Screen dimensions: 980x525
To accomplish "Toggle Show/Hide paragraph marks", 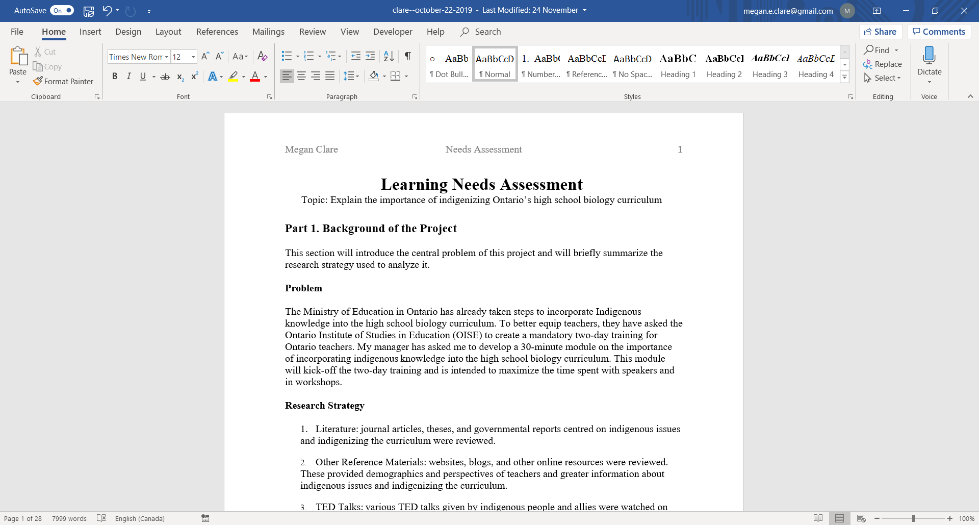I will [408, 56].
